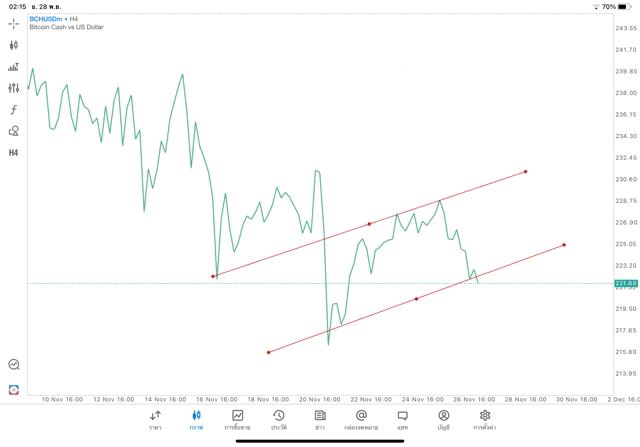Open the chart type candlestick selector
The image size is (640, 447).
[14, 45]
